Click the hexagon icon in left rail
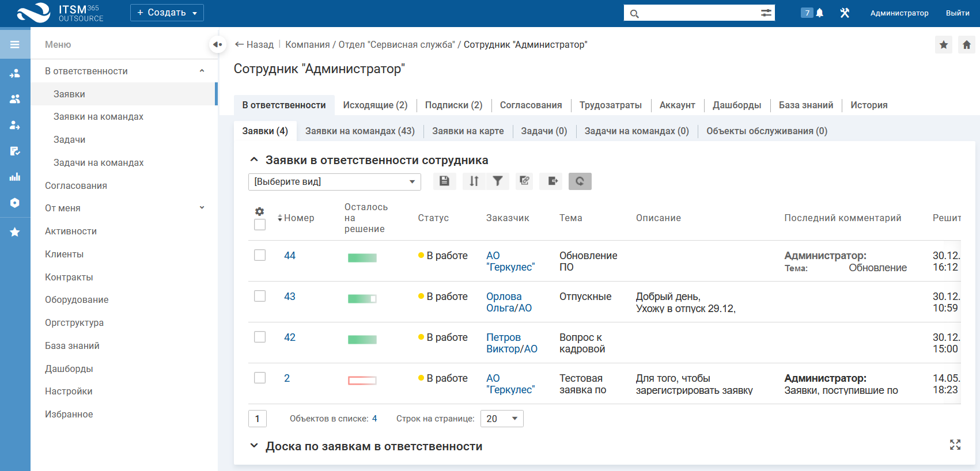980x471 pixels. [x=15, y=203]
